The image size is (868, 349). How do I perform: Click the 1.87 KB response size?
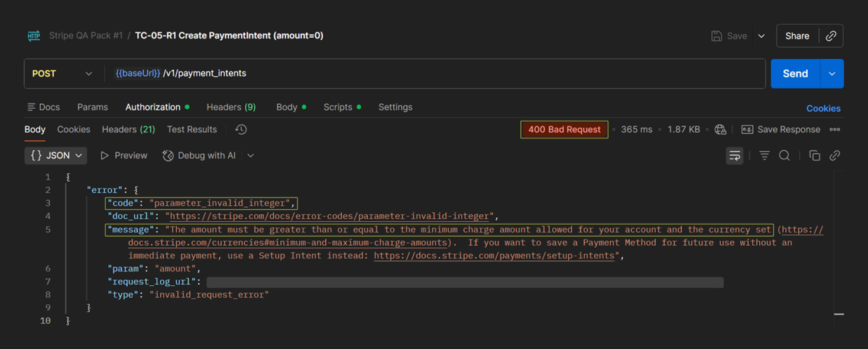pyautogui.click(x=684, y=130)
